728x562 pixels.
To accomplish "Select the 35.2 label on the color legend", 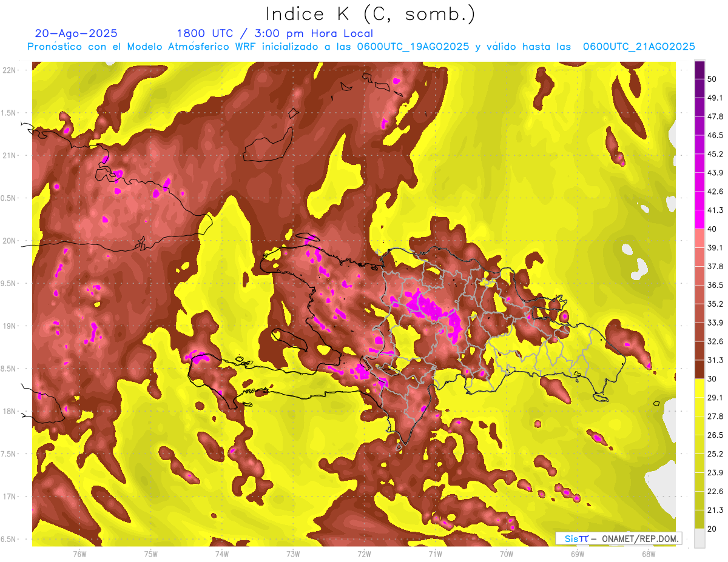I will pyautogui.click(x=715, y=304).
